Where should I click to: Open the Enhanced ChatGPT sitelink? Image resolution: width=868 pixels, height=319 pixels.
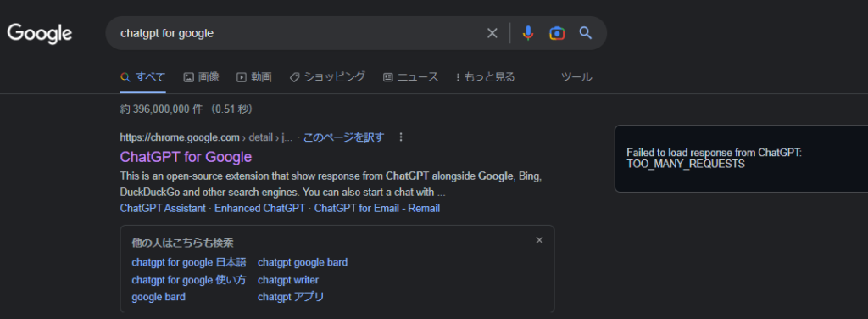pos(259,208)
